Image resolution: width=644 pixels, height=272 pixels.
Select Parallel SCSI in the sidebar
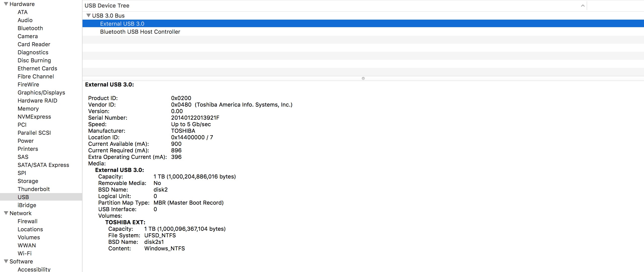point(34,133)
